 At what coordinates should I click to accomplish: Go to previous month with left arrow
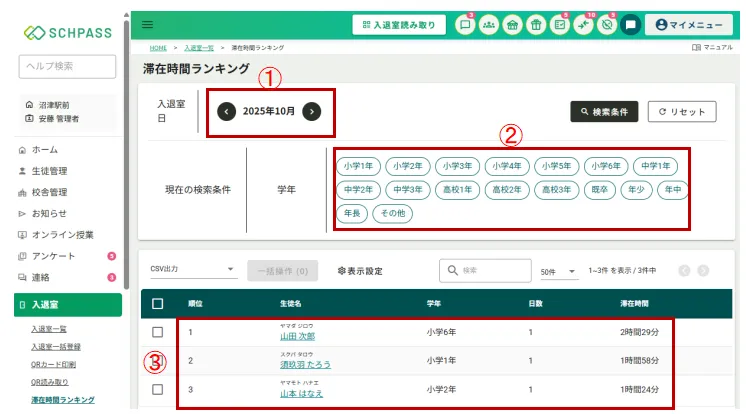click(227, 111)
